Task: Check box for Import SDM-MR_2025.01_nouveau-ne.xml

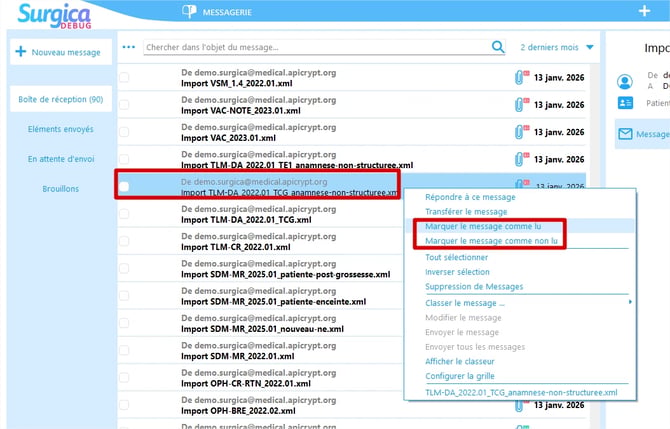Action: 124,323
